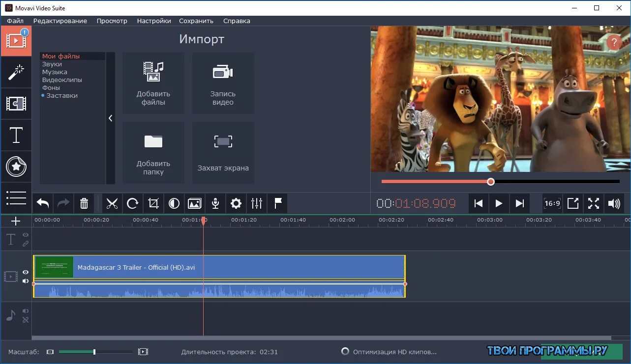Click the Запись видео button
Screen dimensions: 631x364
223,84
